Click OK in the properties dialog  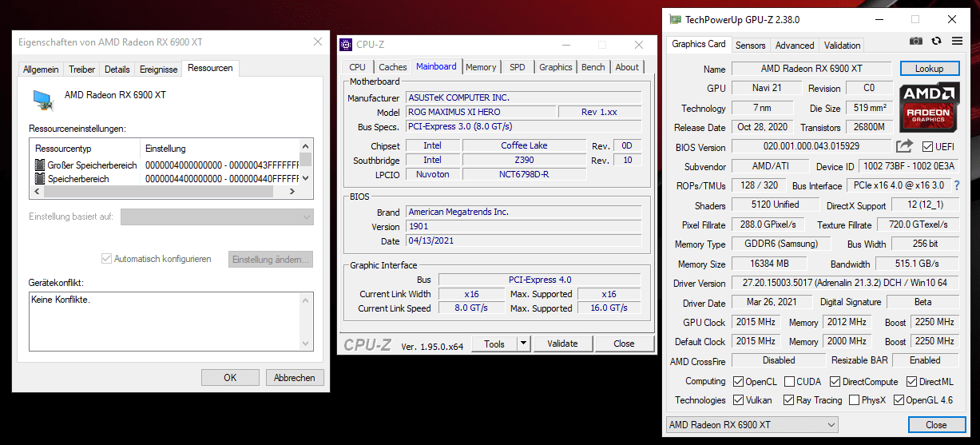[230, 377]
